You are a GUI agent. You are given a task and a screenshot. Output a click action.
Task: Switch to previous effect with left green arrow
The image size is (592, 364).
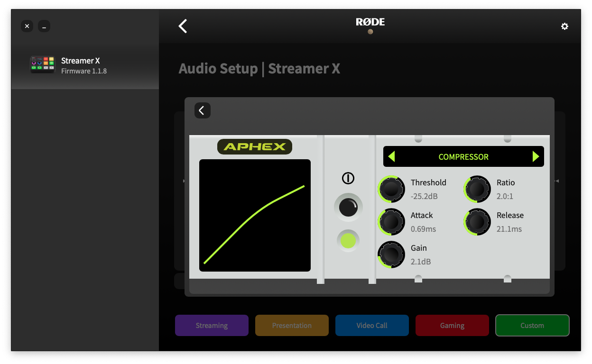tap(391, 156)
